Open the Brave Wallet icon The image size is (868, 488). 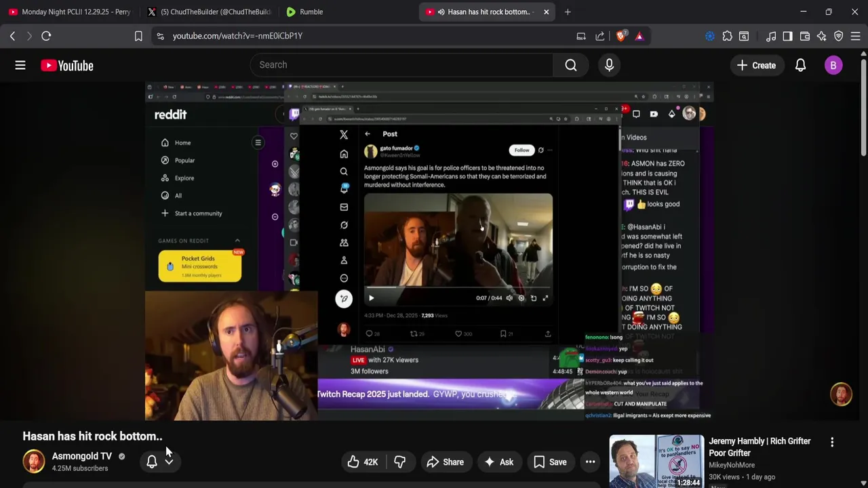tap(805, 36)
